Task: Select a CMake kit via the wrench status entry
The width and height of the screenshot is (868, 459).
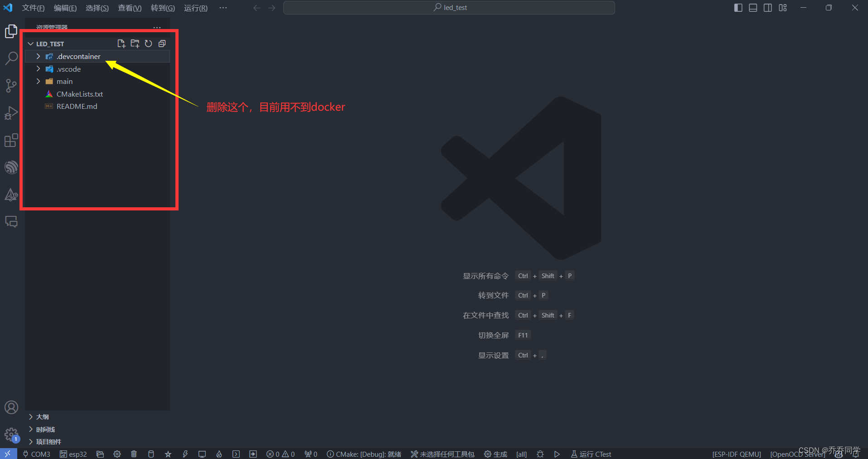Action: point(442,454)
